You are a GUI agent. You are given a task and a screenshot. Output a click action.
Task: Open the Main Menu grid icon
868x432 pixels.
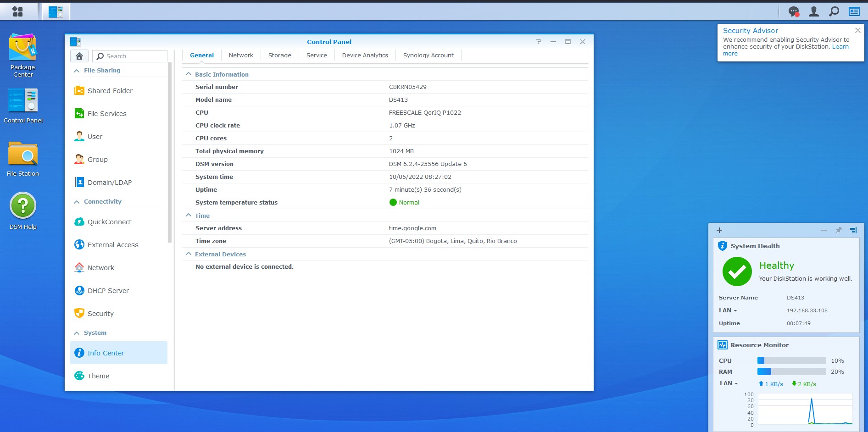17,11
